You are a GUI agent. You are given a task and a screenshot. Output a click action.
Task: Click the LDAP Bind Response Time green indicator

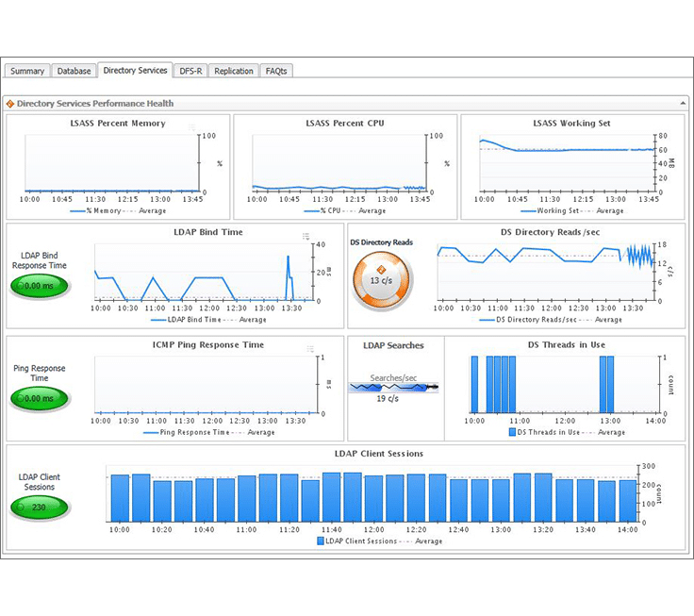pyautogui.click(x=39, y=286)
